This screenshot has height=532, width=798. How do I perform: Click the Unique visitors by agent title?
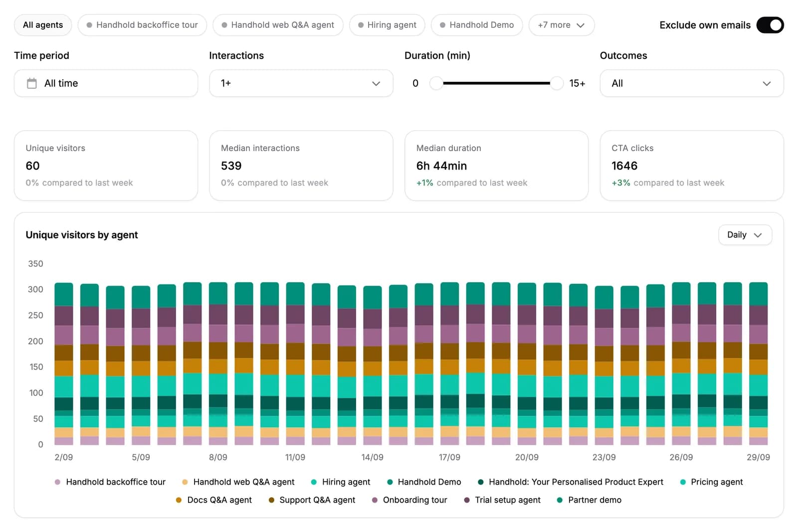(x=82, y=235)
